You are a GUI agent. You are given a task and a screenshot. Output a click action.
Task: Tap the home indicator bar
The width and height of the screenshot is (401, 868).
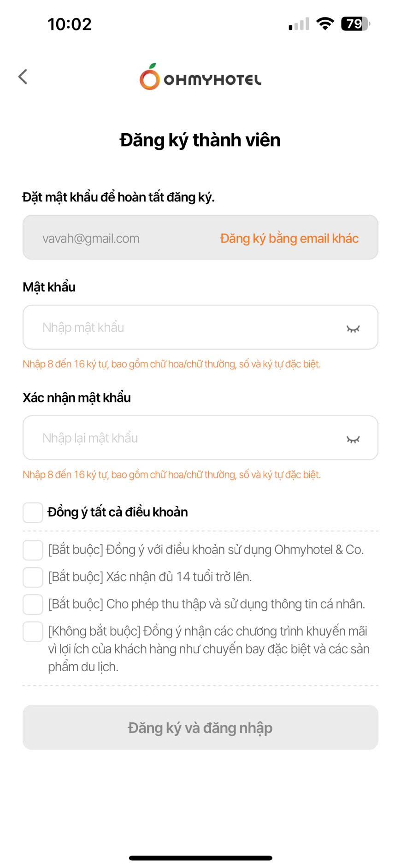click(200, 858)
